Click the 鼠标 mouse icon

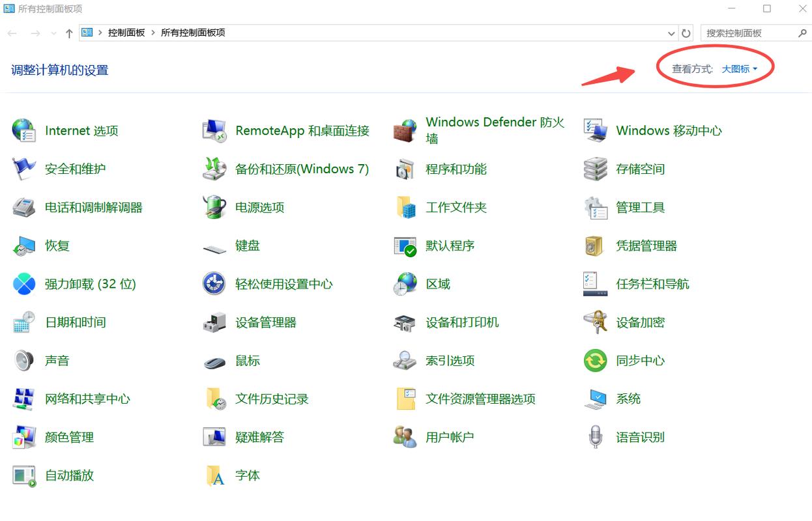coord(214,361)
